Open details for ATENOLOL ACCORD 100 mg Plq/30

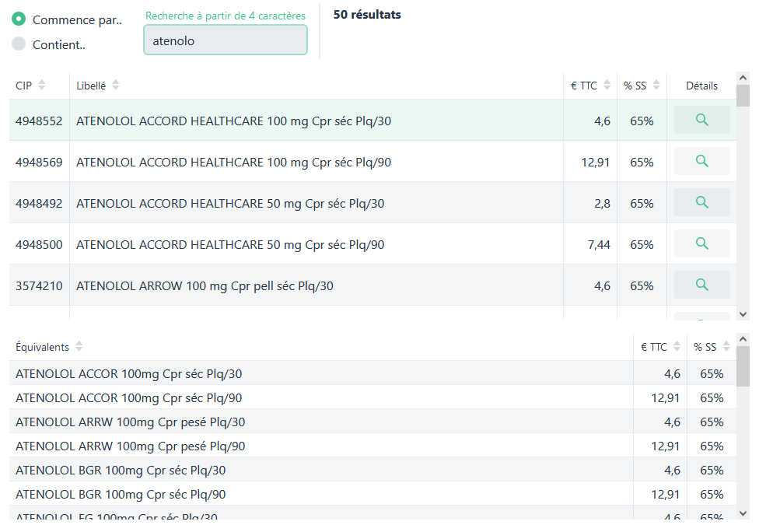coord(701,120)
